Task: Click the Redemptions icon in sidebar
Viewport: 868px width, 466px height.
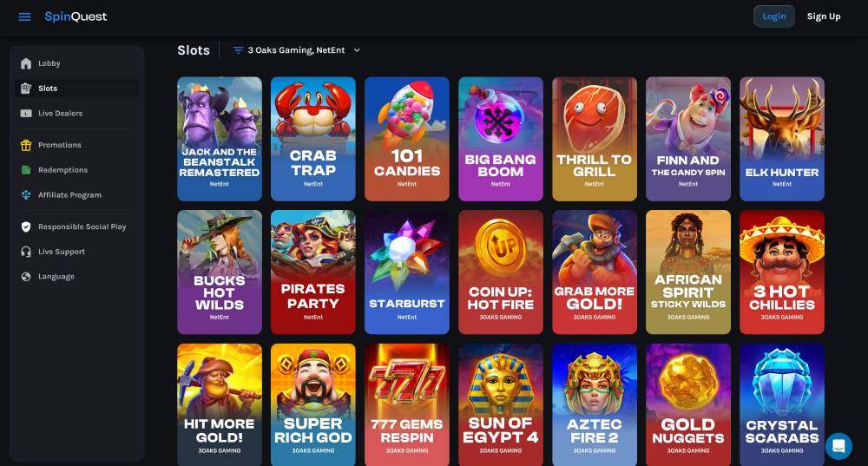Action: [x=26, y=170]
